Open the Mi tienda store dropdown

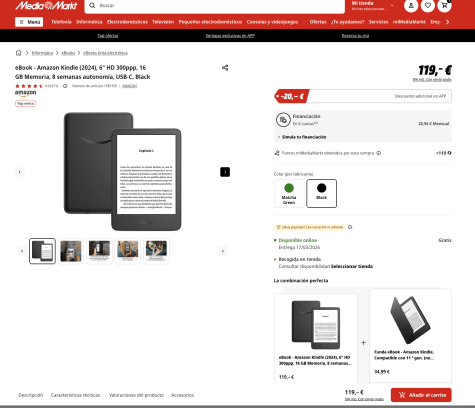coord(373,5)
